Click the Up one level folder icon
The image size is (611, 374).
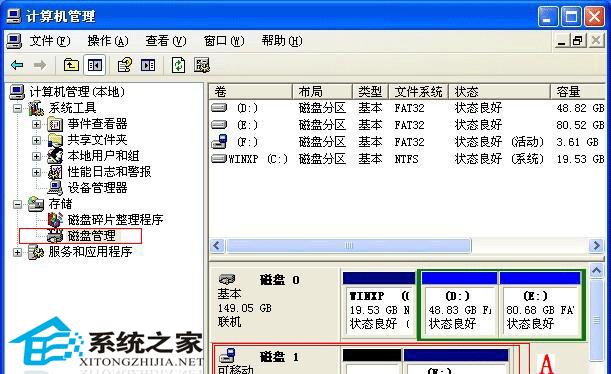(71, 65)
